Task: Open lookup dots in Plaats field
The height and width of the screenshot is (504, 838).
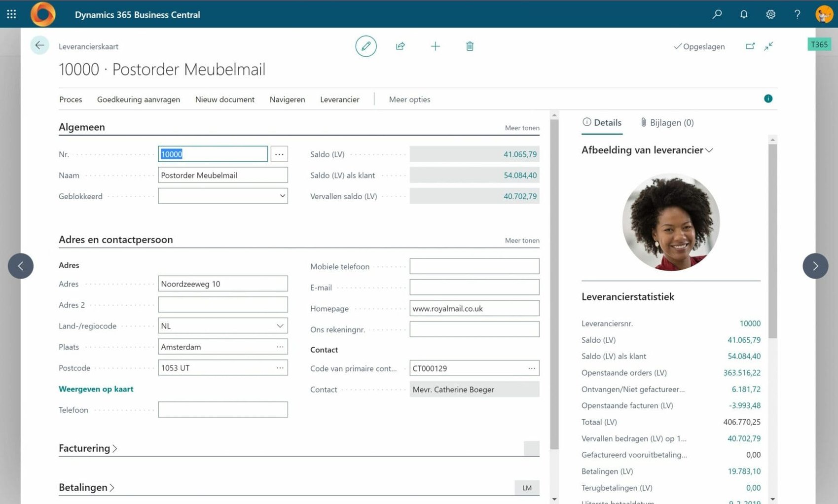Action: [280, 347]
